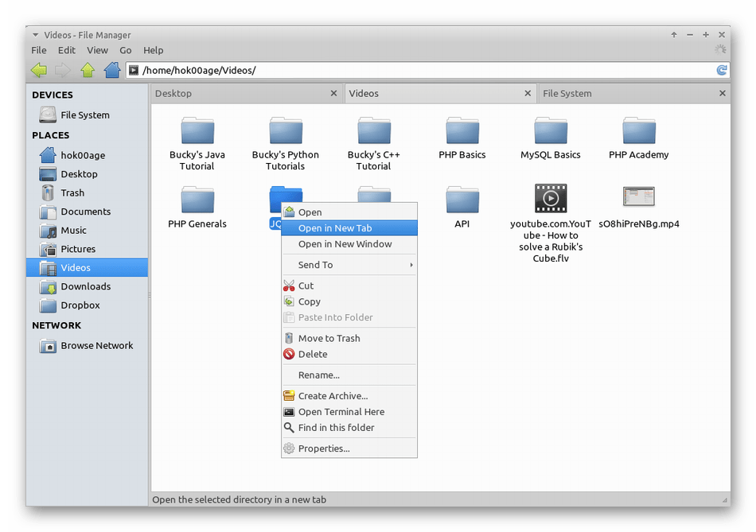Open the View menu
The width and height of the screenshot is (756, 532).
(97, 50)
